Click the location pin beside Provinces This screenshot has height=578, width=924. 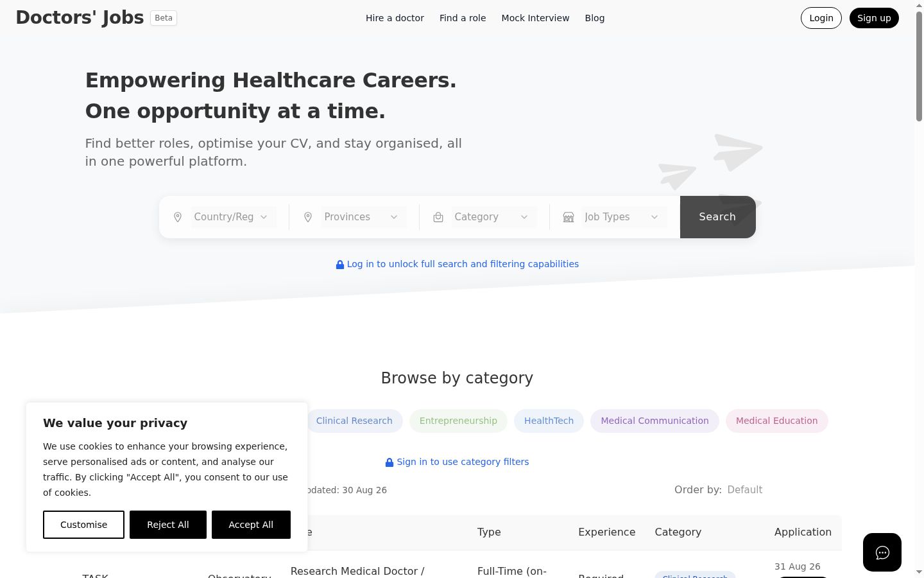pyautogui.click(x=308, y=218)
